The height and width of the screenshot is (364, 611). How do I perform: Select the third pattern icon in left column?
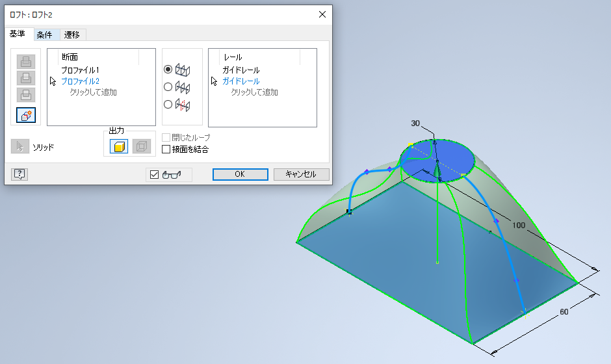coord(26,95)
